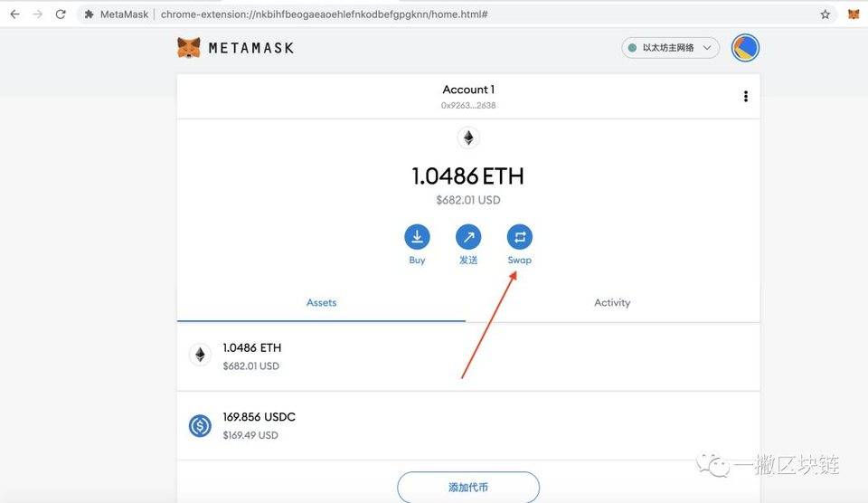This screenshot has height=503, width=868.
Task: Open the 169.856 USDC asset row
Action: 468,425
